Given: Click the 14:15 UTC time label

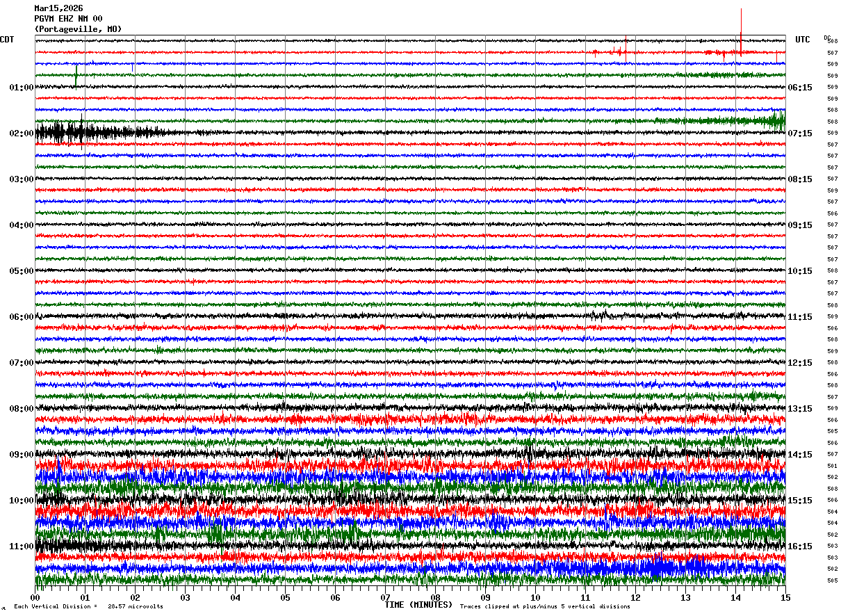Looking at the screenshot, I should pyautogui.click(x=800, y=455).
